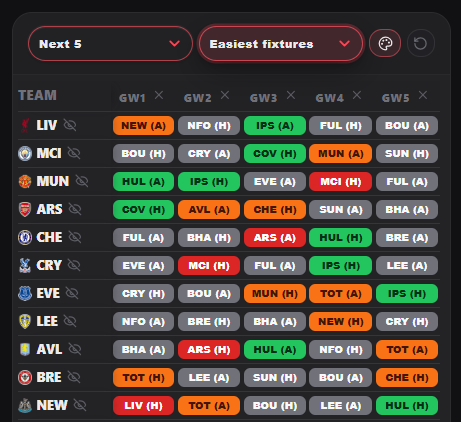Hide the EVE row

[x=72, y=293]
